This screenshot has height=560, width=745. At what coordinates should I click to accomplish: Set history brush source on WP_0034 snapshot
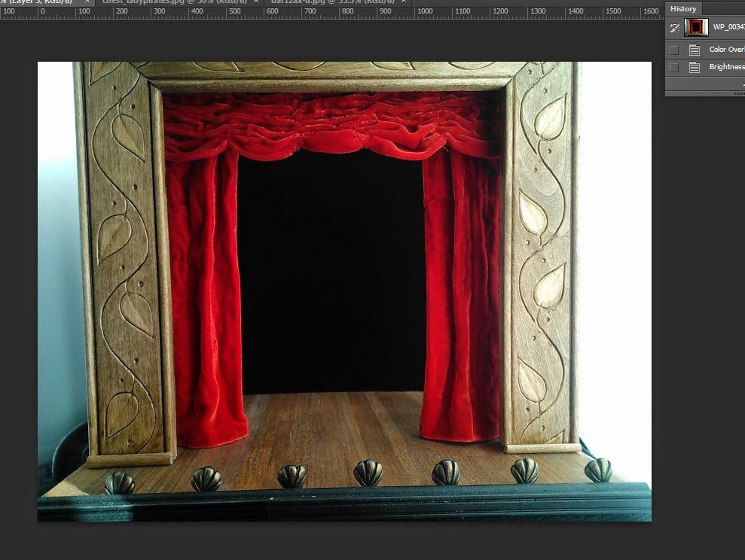click(674, 28)
